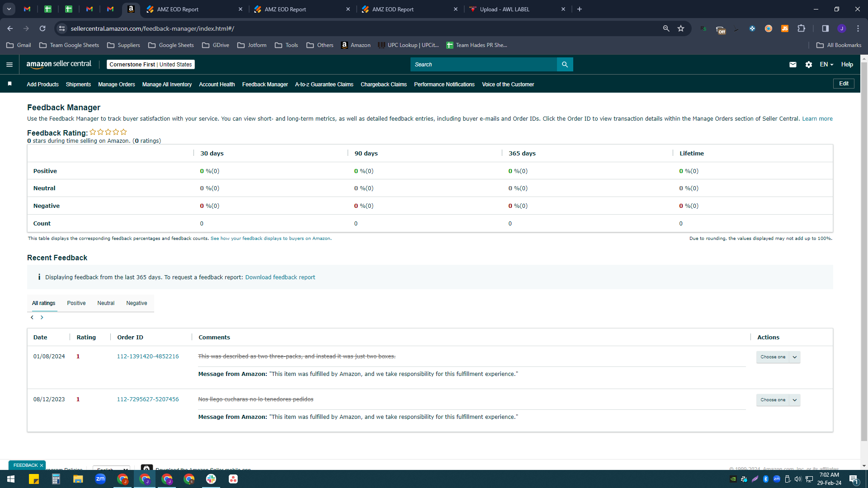Image resolution: width=868 pixels, height=488 pixels.
Task: Open the buyer messages envelope icon
Action: click(793, 65)
